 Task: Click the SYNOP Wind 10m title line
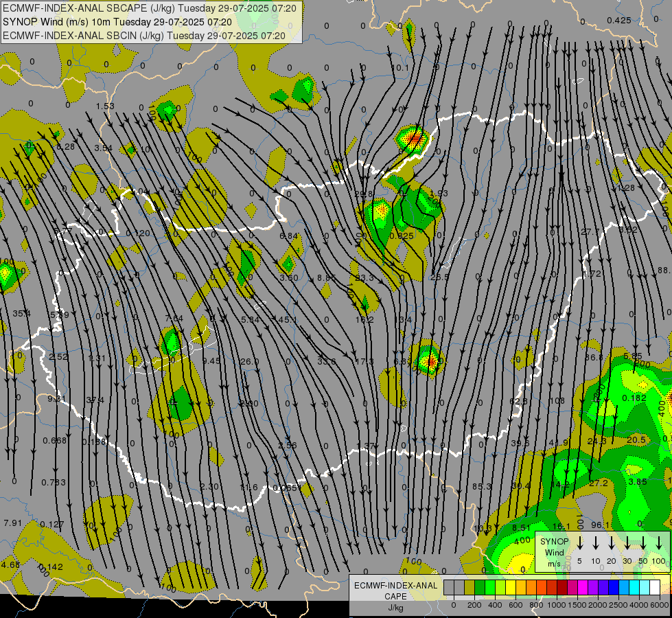point(117,22)
